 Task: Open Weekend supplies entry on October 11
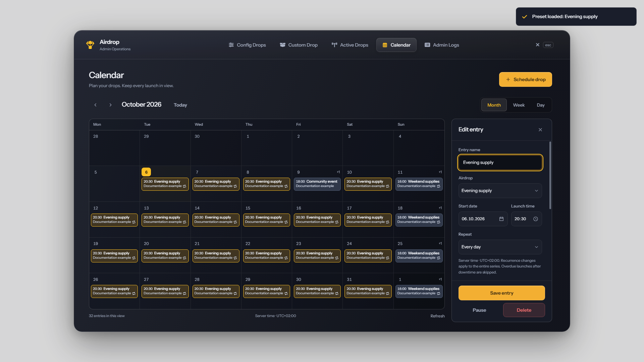419,184
